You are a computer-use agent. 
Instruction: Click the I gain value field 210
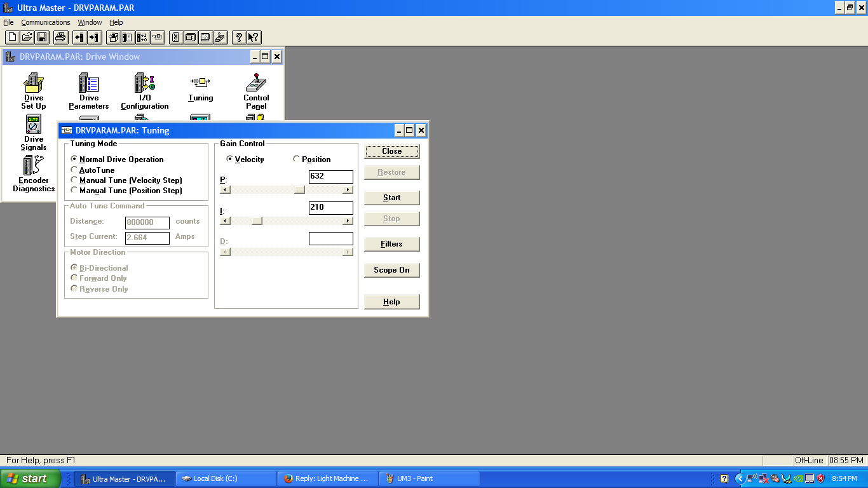pos(331,208)
